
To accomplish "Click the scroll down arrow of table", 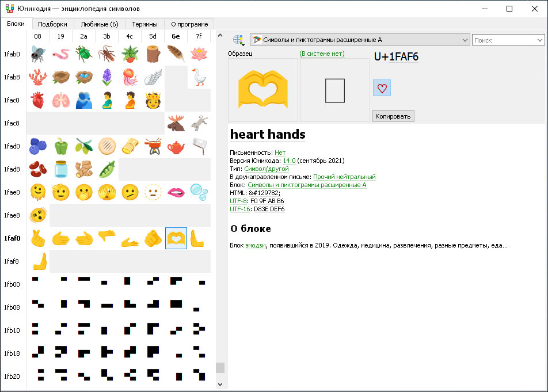I will click(220, 385).
